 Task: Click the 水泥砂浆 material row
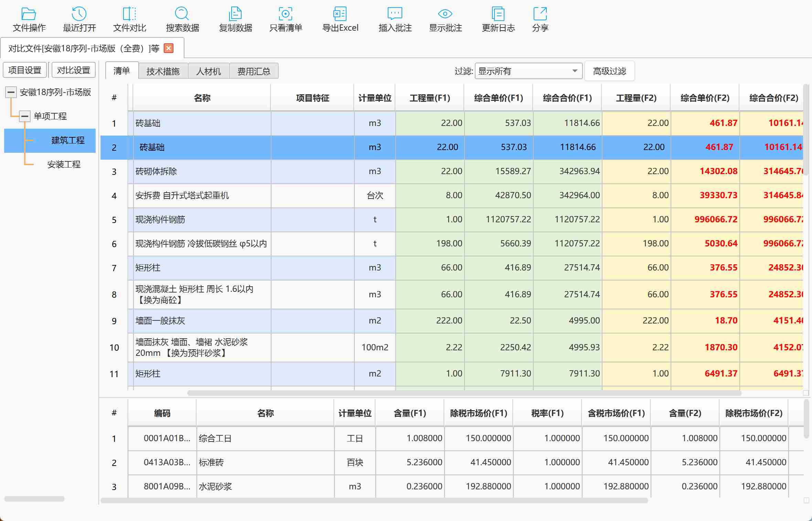452,487
